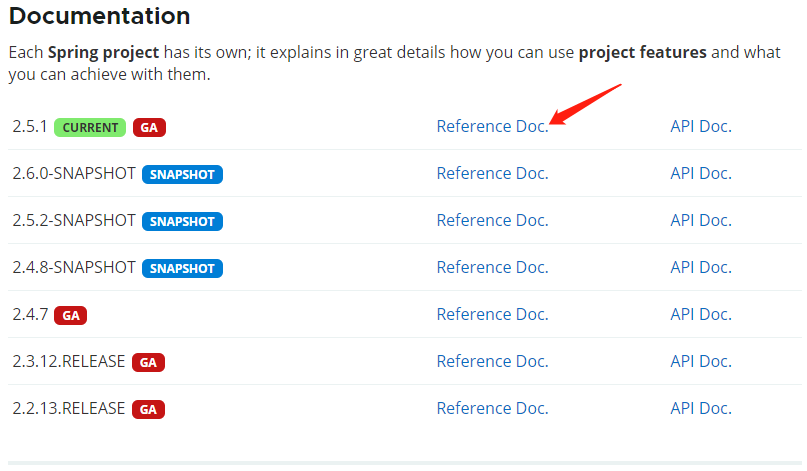Screen dimensions: 807x471
Task: Open Reference Doc for 2.5.2-SNAPSHOT
Action: (x=492, y=221)
